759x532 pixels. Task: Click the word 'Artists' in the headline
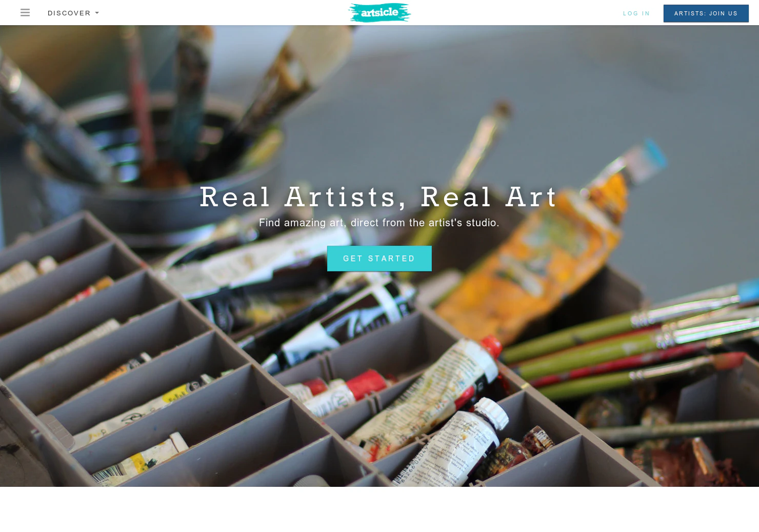click(341, 197)
